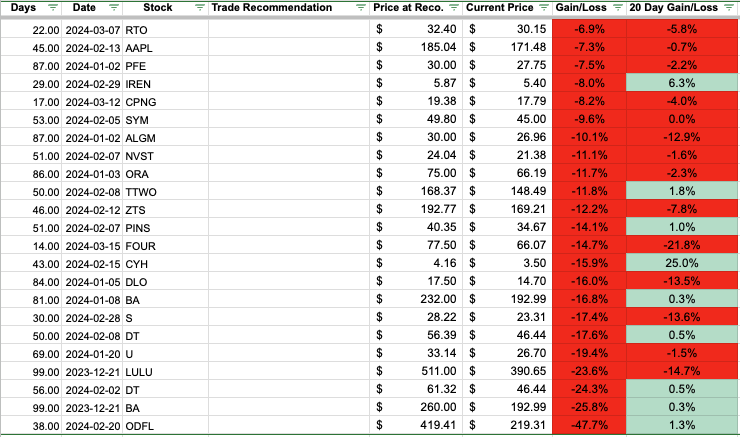Click the 6.3% 20 day gain cell

click(682, 83)
